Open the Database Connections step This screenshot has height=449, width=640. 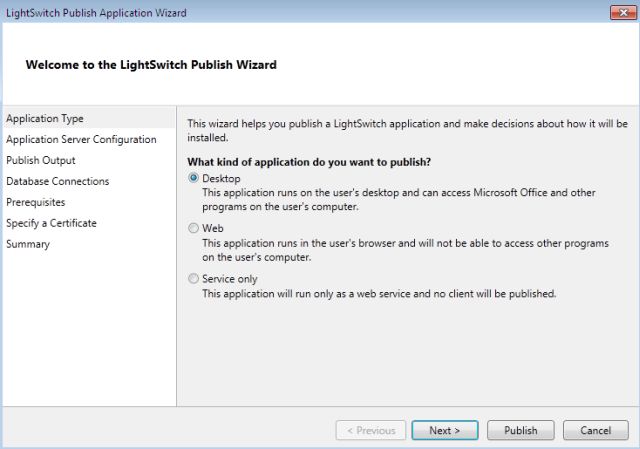(x=58, y=181)
